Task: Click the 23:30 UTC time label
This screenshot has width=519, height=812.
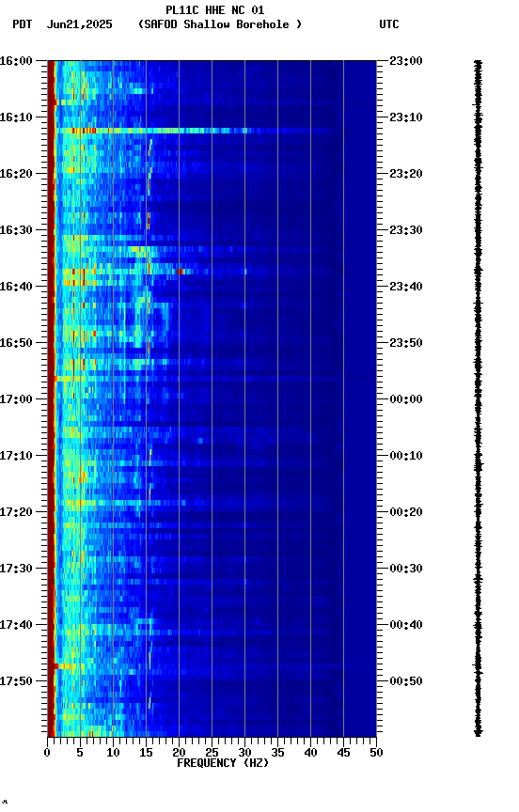Action: click(x=406, y=230)
